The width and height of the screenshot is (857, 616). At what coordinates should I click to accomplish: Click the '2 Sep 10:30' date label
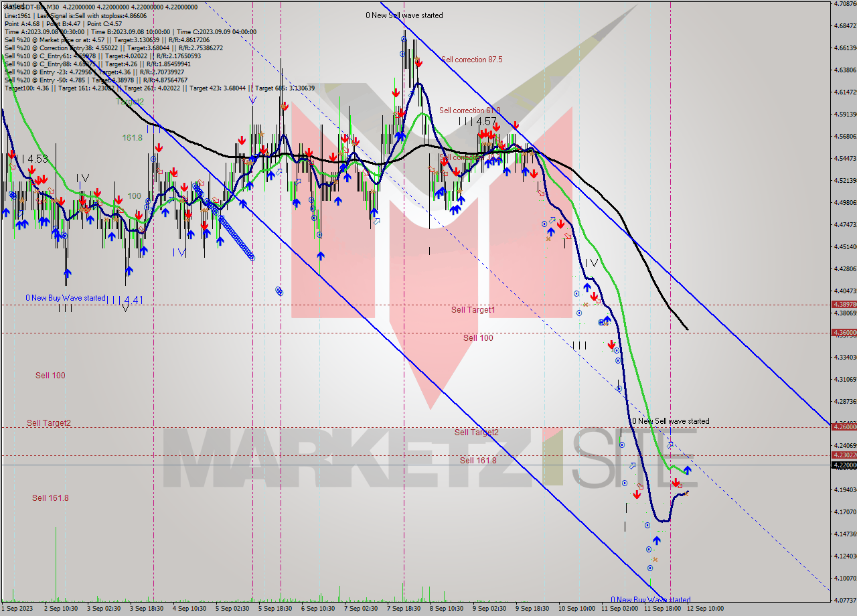(x=61, y=609)
